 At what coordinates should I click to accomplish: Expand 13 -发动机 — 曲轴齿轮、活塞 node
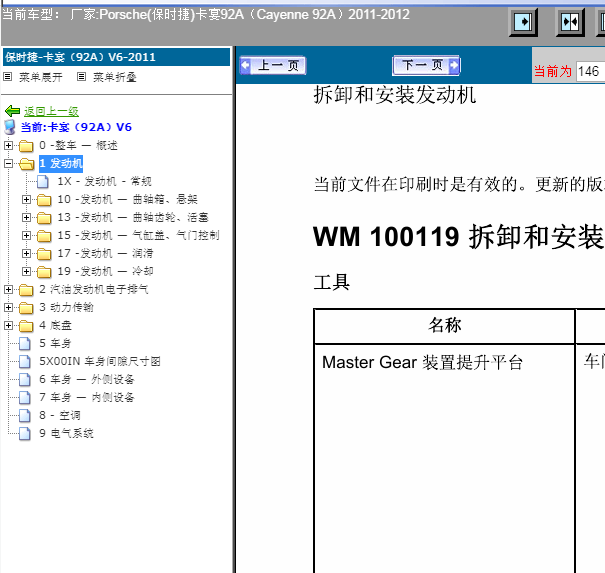(x=26, y=218)
